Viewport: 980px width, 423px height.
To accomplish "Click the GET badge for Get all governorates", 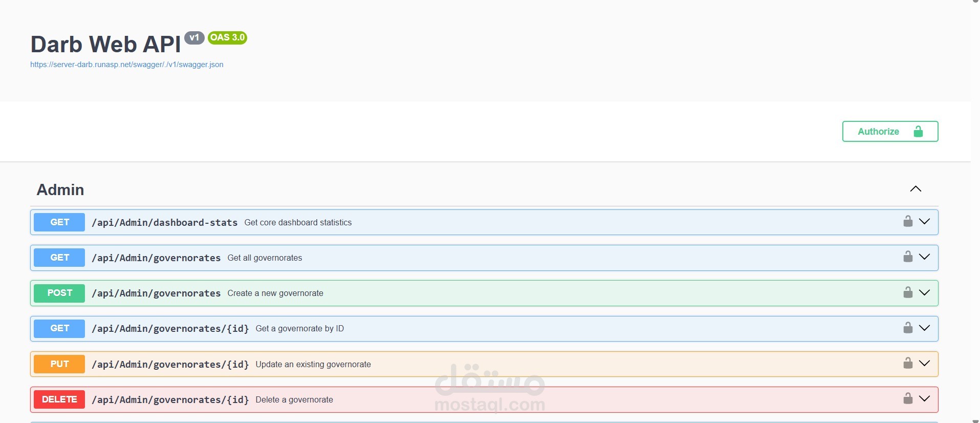I will click(x=59, y=258).
